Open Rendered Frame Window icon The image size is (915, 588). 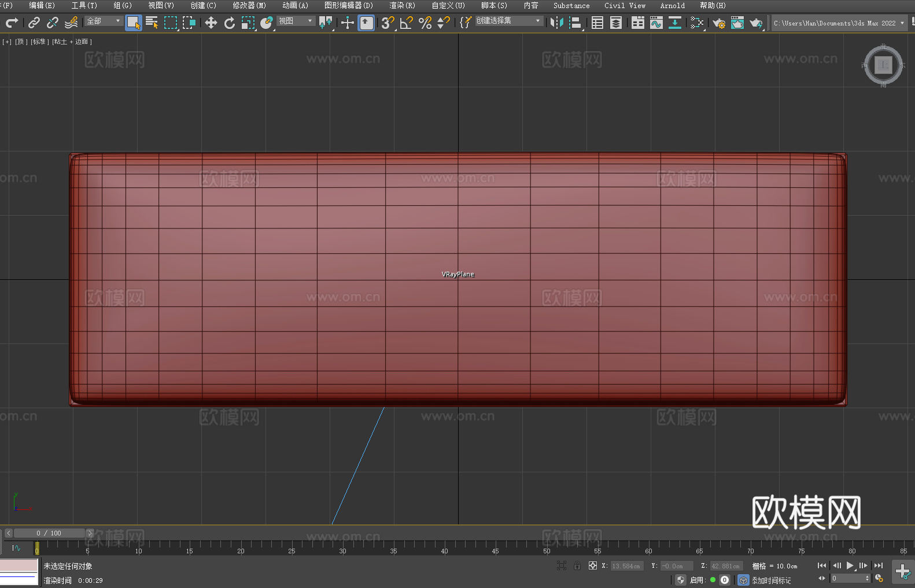[737, 23]
